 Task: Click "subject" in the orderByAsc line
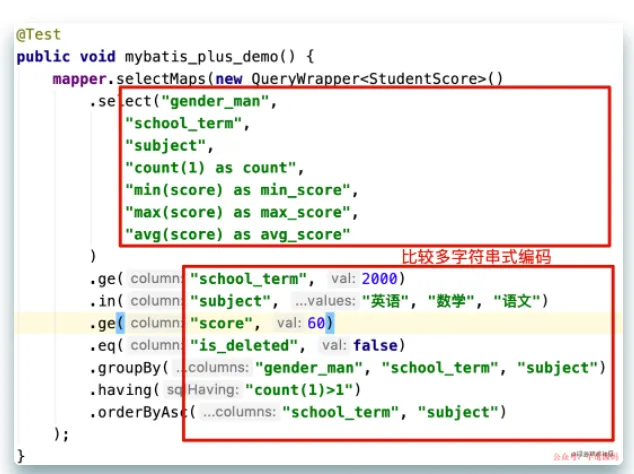458,413
